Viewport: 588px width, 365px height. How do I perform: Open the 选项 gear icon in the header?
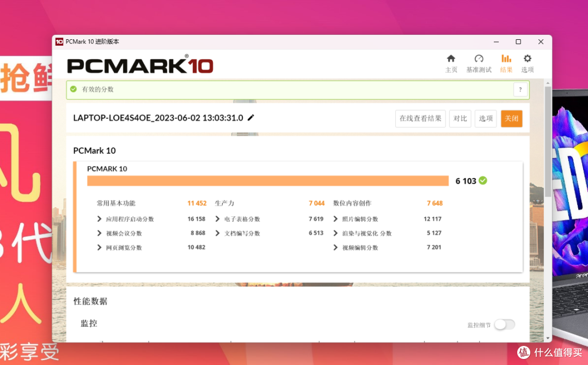tap(527, 58)
